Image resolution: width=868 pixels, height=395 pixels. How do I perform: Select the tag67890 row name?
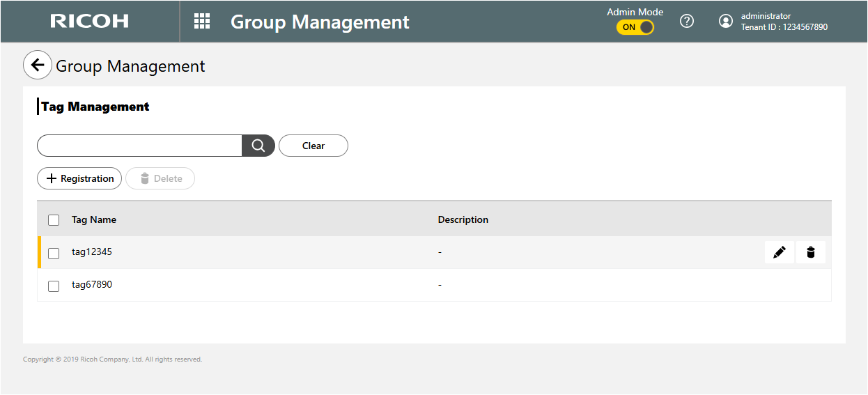coord(92,284)
